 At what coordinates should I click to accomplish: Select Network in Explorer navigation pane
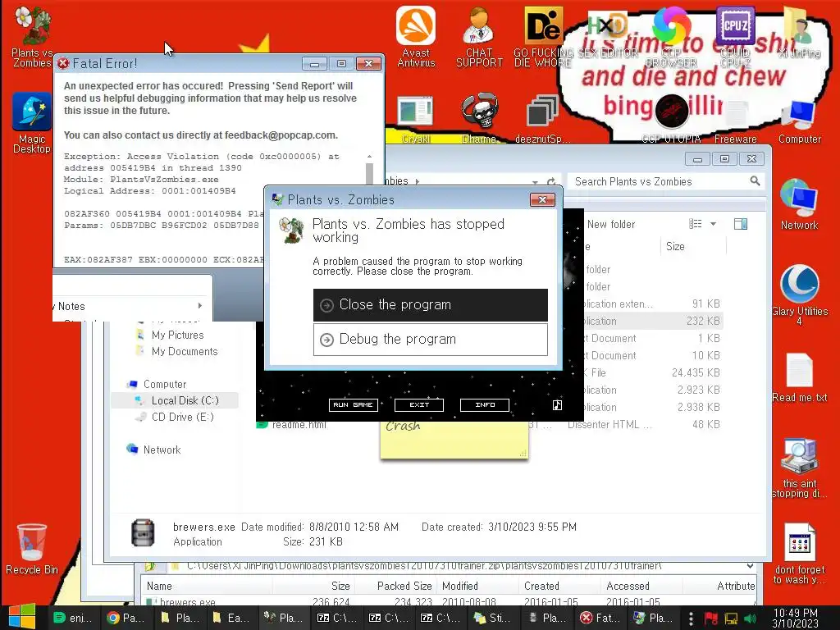tap(162, 450)
